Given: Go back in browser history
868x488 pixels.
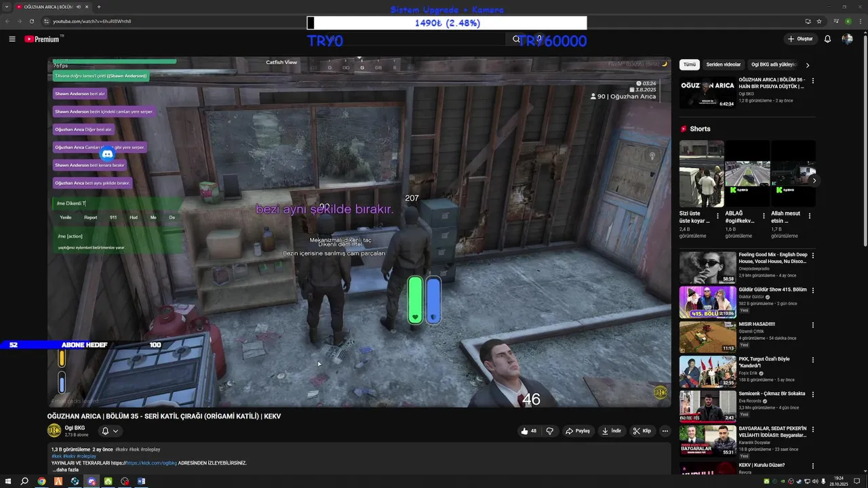Looking at the screenshot, I should (x=7, y=21).
